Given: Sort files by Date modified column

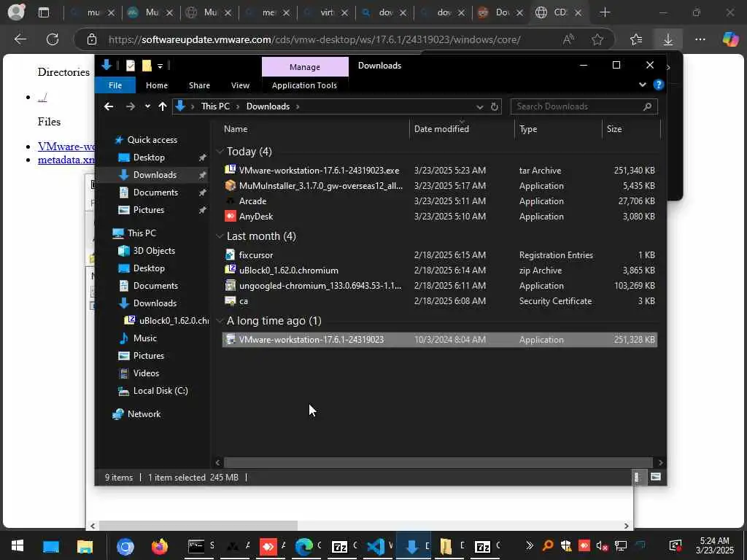Looking at the screenshot, I should (462, 129).
